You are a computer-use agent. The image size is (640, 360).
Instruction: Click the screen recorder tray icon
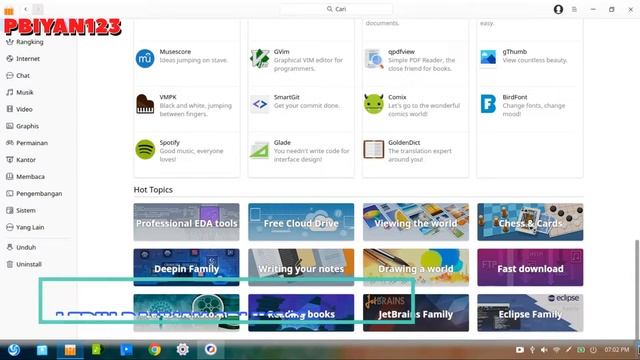pyautogui.click(x=520, y=350)
